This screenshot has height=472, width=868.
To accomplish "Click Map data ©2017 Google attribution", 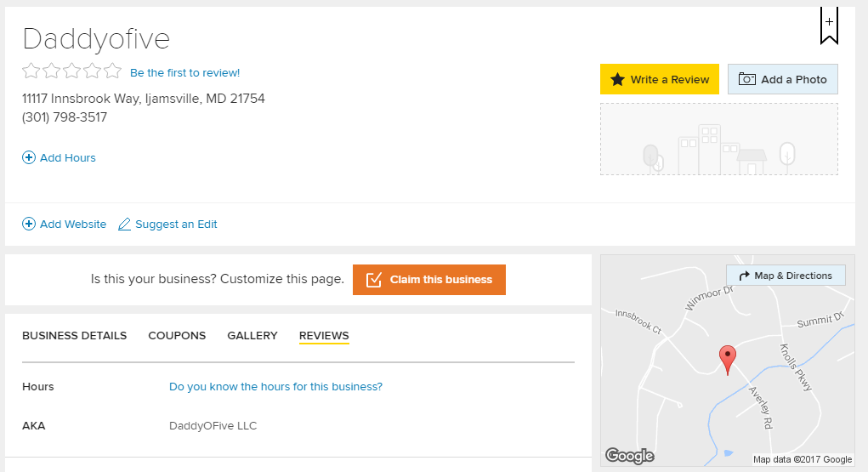I will tap(803, 459).
